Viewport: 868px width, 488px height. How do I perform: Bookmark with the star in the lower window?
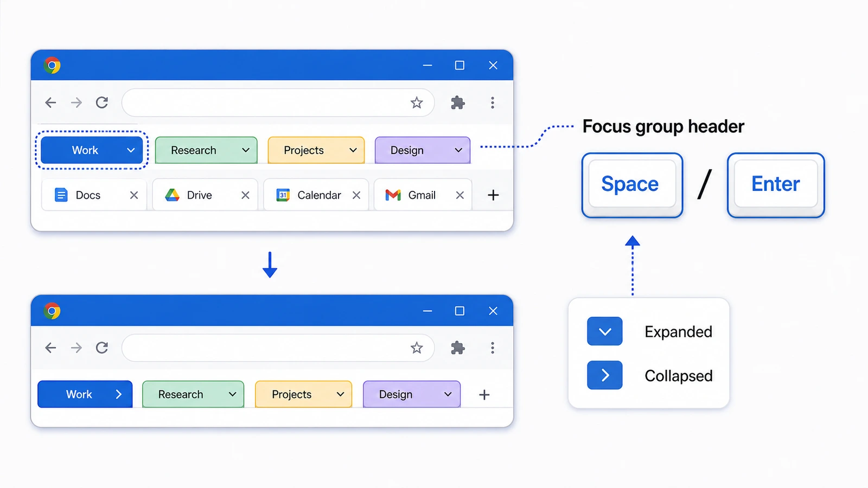click(x=417, y=348)
